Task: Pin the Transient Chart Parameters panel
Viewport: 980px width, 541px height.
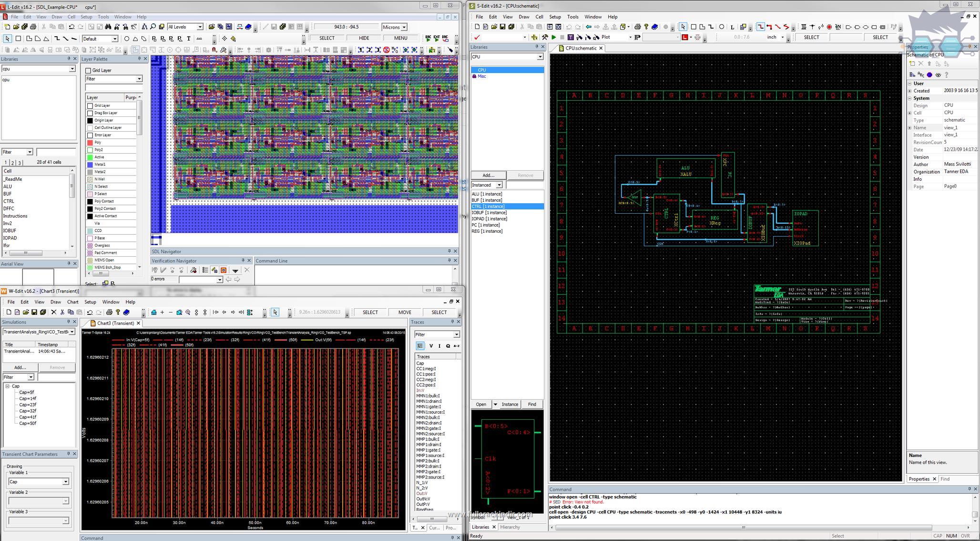Action: [x=68, y=454]
